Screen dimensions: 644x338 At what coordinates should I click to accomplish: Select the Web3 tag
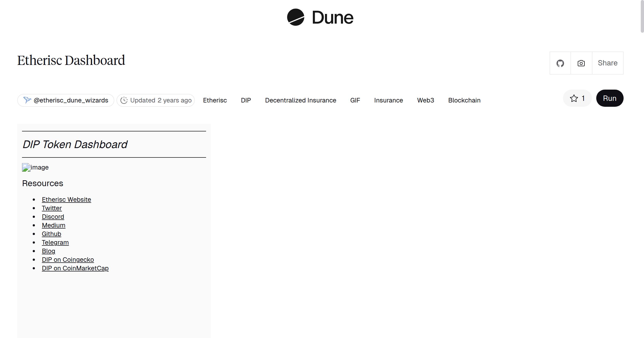point(426,100)
